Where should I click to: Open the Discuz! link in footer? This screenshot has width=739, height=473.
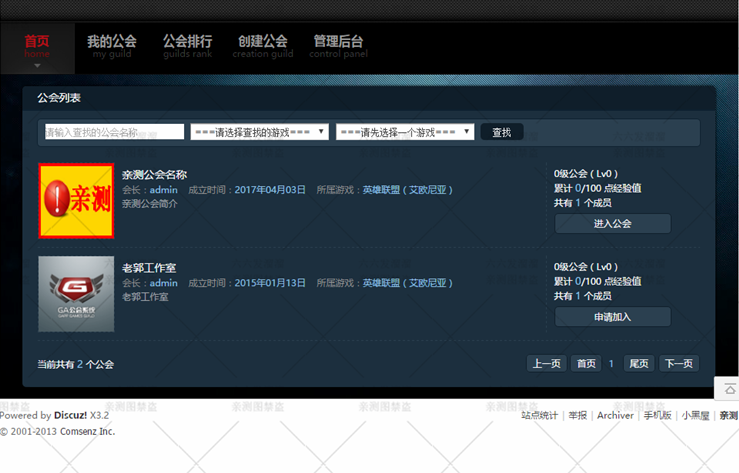click(71, 416)
